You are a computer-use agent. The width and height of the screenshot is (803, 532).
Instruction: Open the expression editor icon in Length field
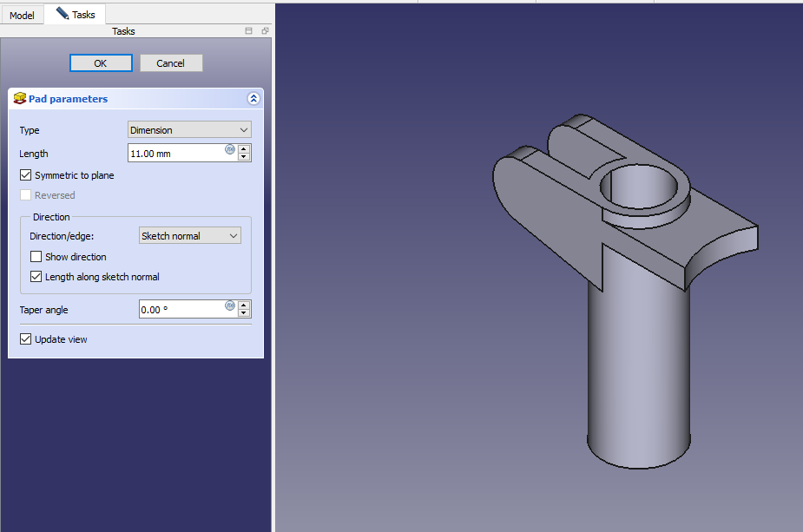click(230, 149)
